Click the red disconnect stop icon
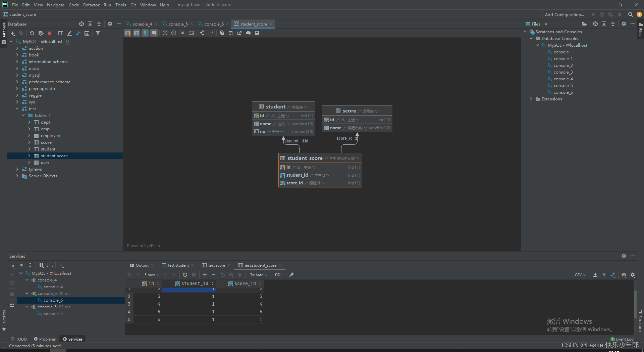The width and height of the screenshot is (644, 352). pyautogui.click(x=50, y=33)
